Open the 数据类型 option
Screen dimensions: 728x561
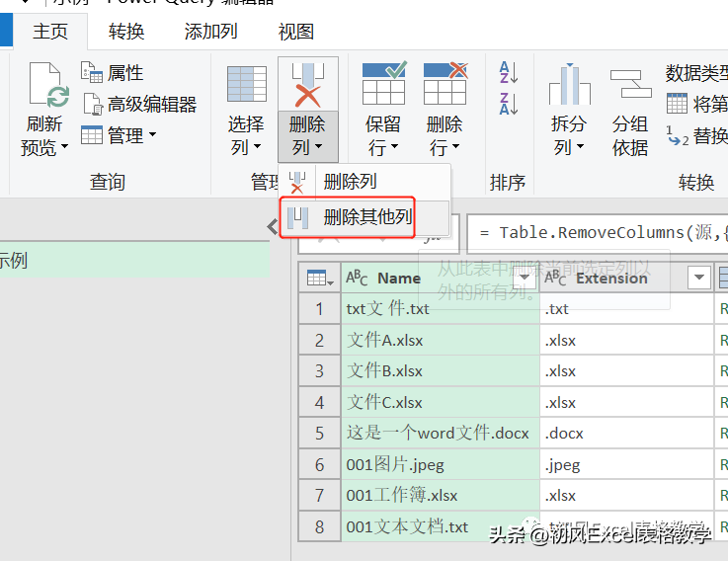(x=696, y=73)
